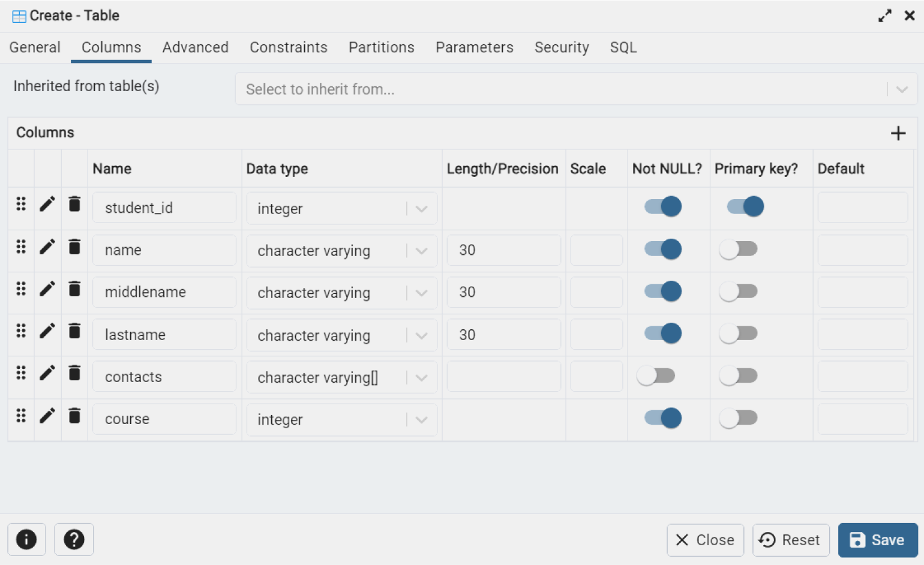This screenshot has height=565, width=924.
Task: Enable Primary key for lastname column
Action: coord(738,333)
